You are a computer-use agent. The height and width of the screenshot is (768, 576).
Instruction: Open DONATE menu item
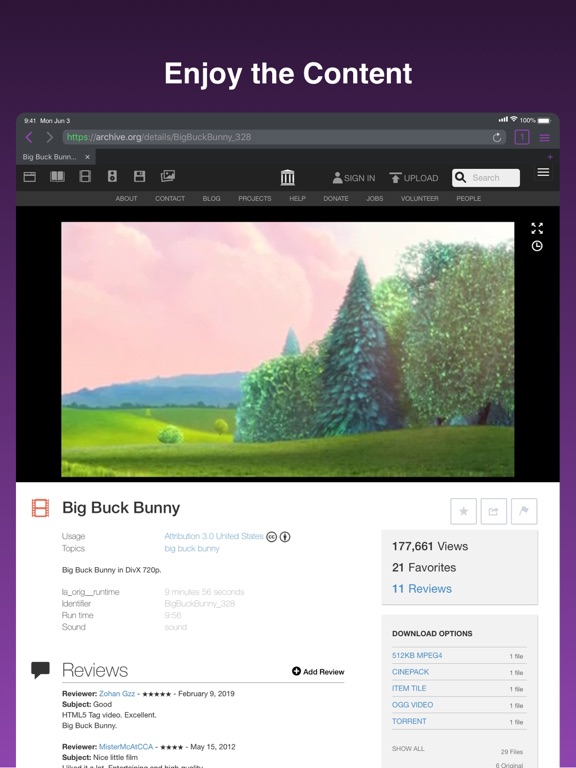tap(336, 198)
